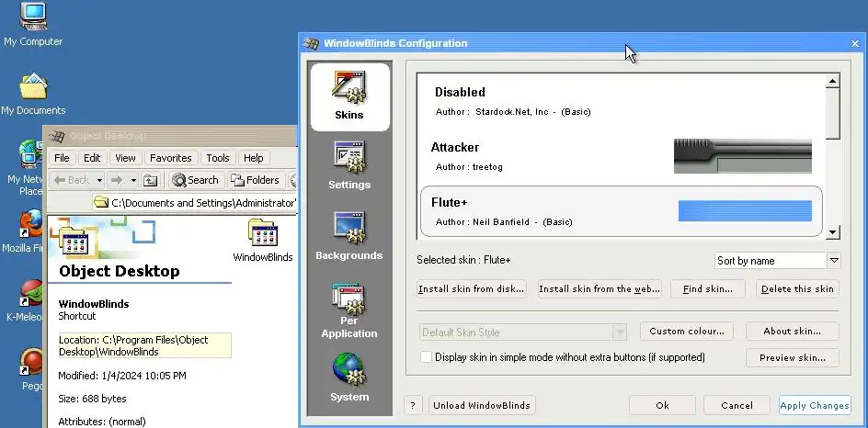Screen dimensions: 868x428
Task: Click the WindowBlinds Configuration title bar icon
Action: 312,43
